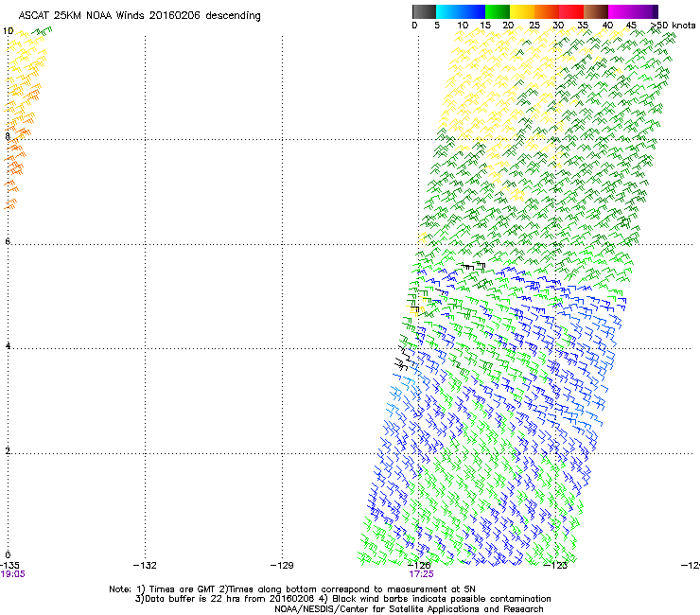Click the magenta 40-45 knots legend segment

pos(621,11)
